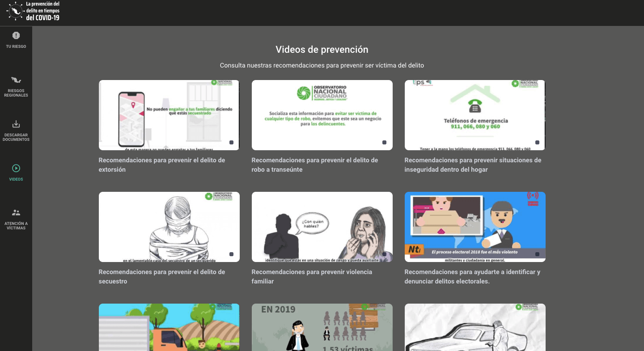644x351 pixels.
Task: Click the Descargar Documentos download icon
Action: tap(16, 124)
